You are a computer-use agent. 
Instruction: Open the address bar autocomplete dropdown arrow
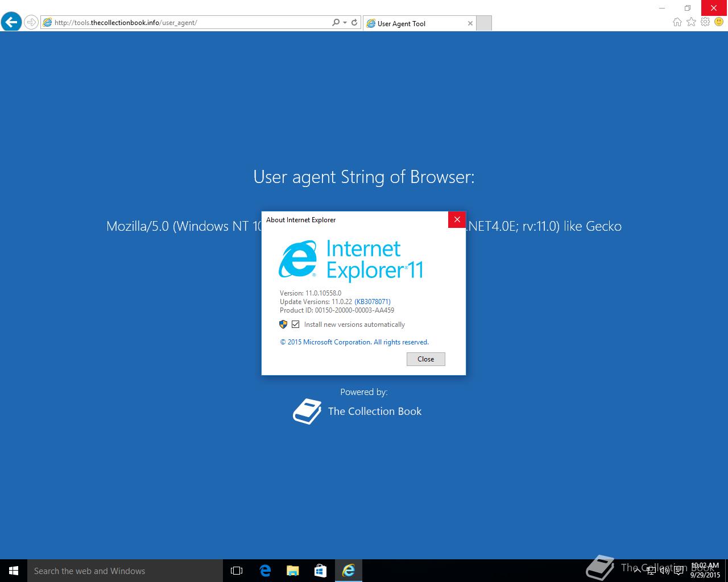tap(345, 23)
